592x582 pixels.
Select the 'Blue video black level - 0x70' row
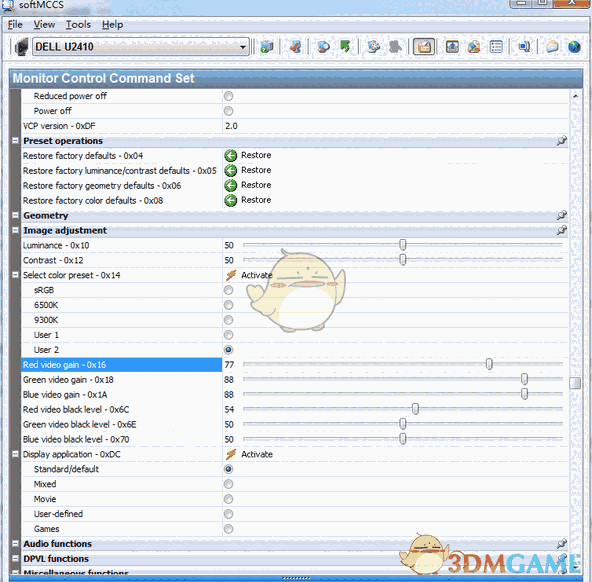click(295, 439)
